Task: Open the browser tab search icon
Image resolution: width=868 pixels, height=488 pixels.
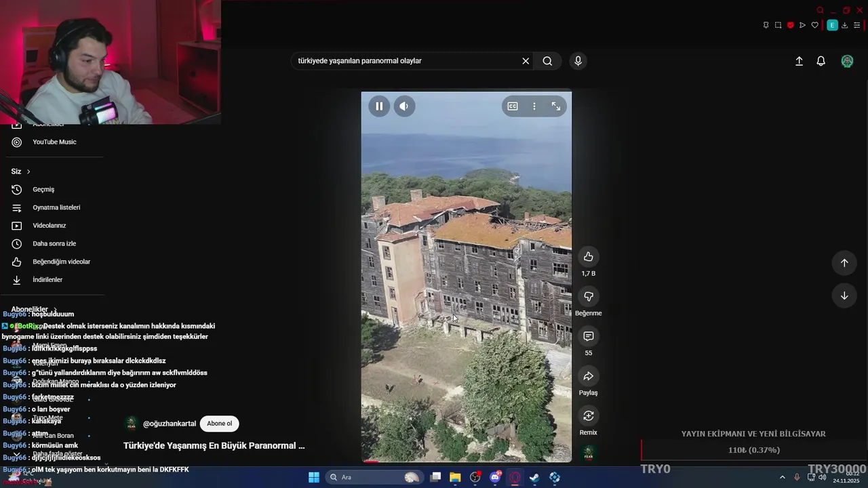Action: (x=820, y=10)
